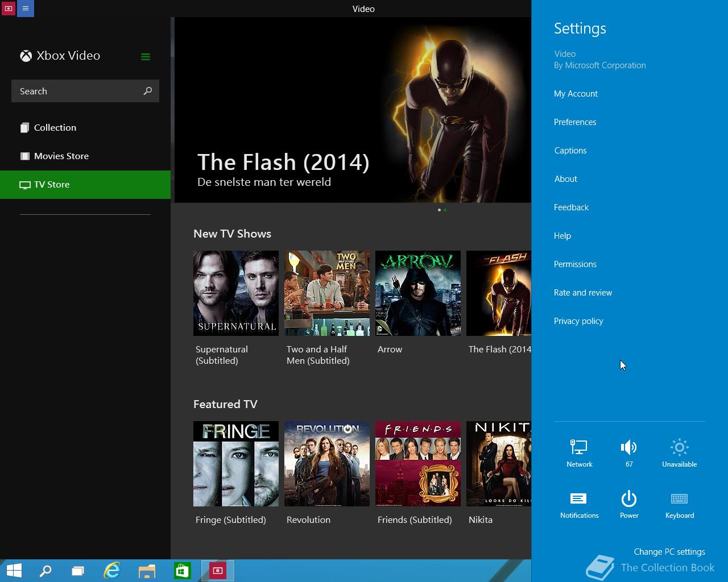Click the New TV Shows heading
Viewport: 728px width, 582px height.
[x=232, y=234]
